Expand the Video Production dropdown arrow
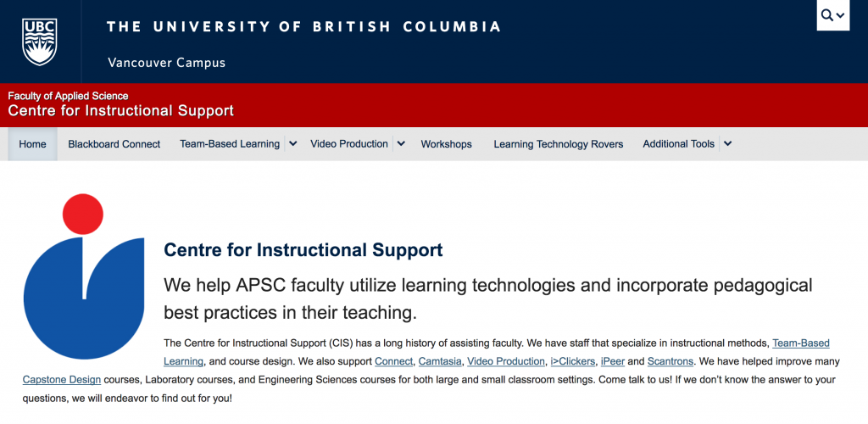 [x=401, y=144]
